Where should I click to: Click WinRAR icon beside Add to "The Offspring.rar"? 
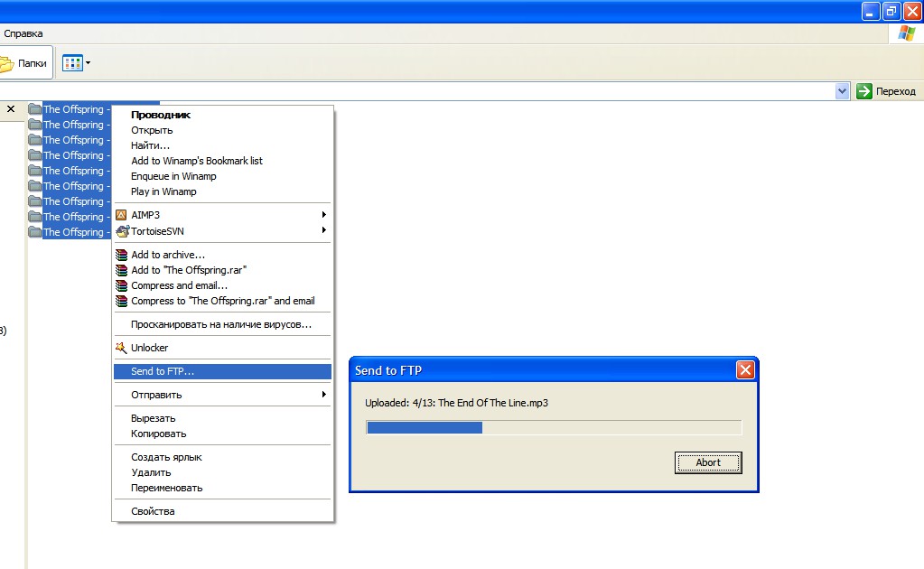tap(121, 270)
